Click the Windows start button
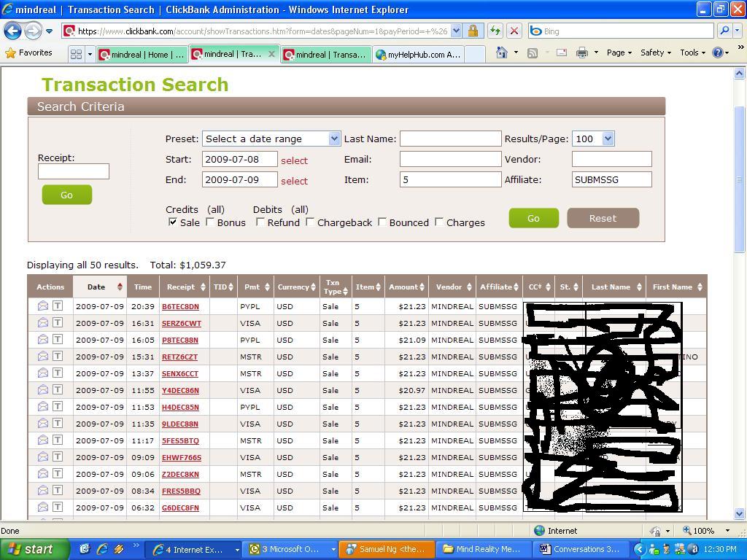The image size is (747, 560). click(34, 549)
